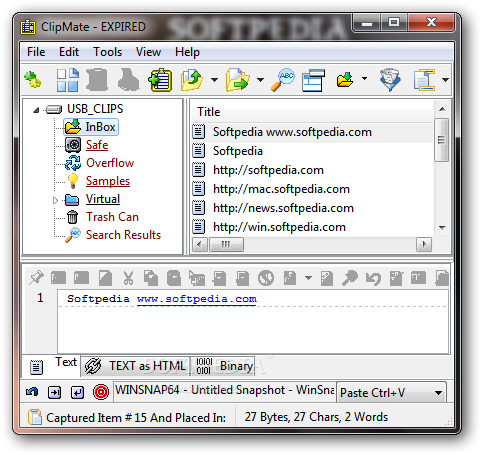Click the clipboard icon in the status bar
Image resolution: width=482 pixels, height=455 pixels.
[35, 417]
